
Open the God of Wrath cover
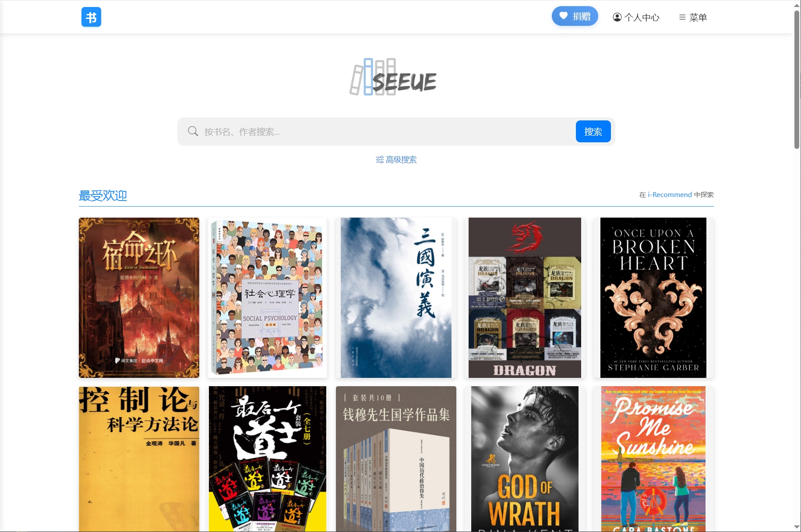(525, 459)
